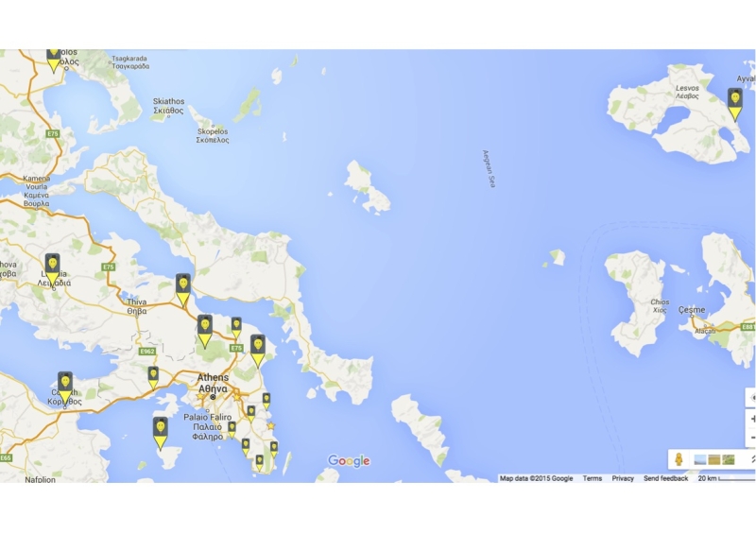
Task: Click the E962 road shield
Action: pyautogui.click(x=147, y=352)
